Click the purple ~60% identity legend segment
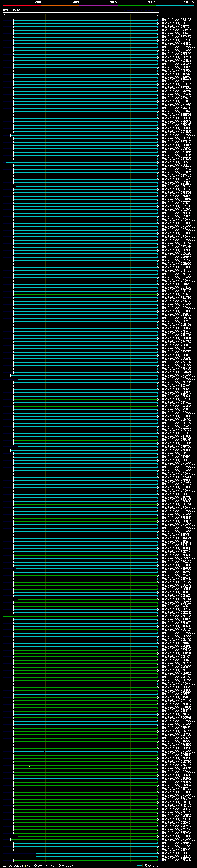 pos(98,6)
